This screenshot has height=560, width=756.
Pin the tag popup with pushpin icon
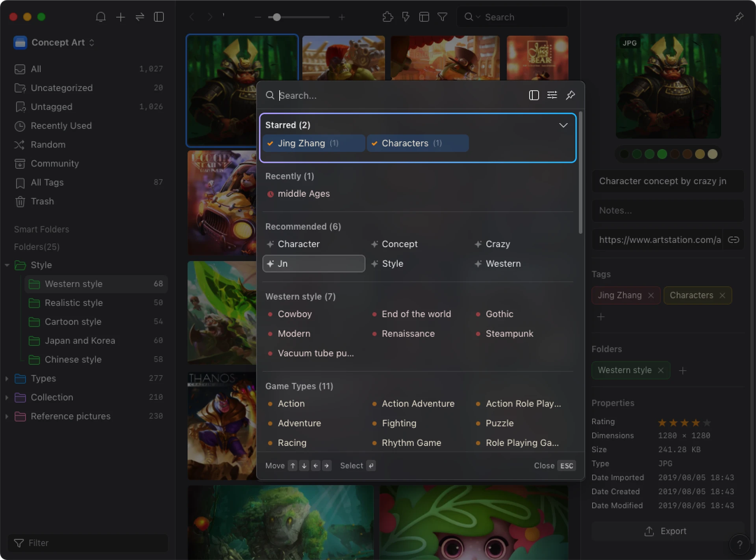(x=570, y=95)
